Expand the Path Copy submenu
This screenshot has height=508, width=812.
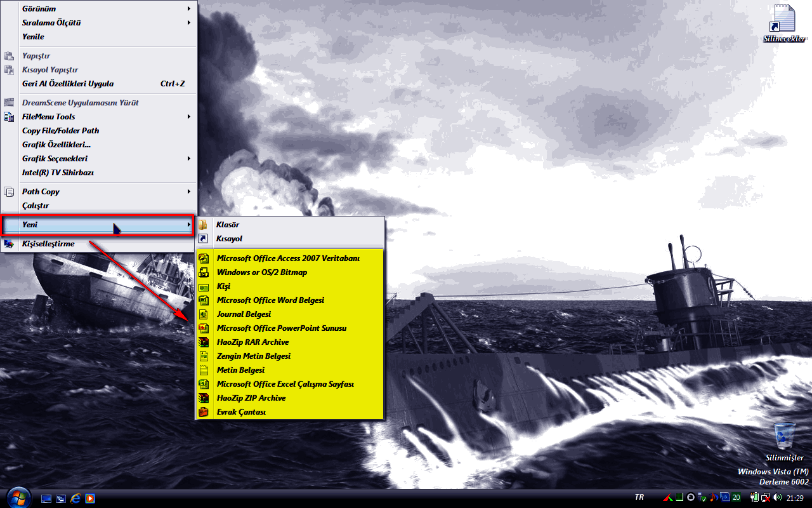99,192
